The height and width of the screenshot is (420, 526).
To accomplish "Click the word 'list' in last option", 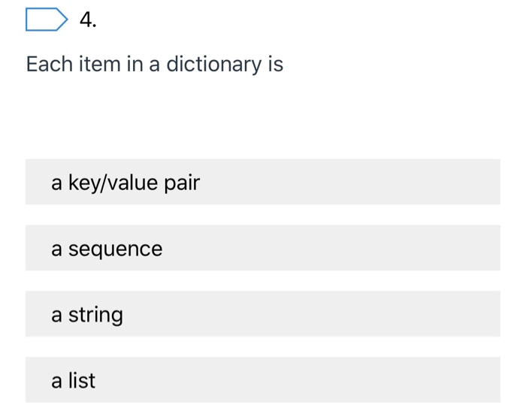I will click(x=82, y=381).
